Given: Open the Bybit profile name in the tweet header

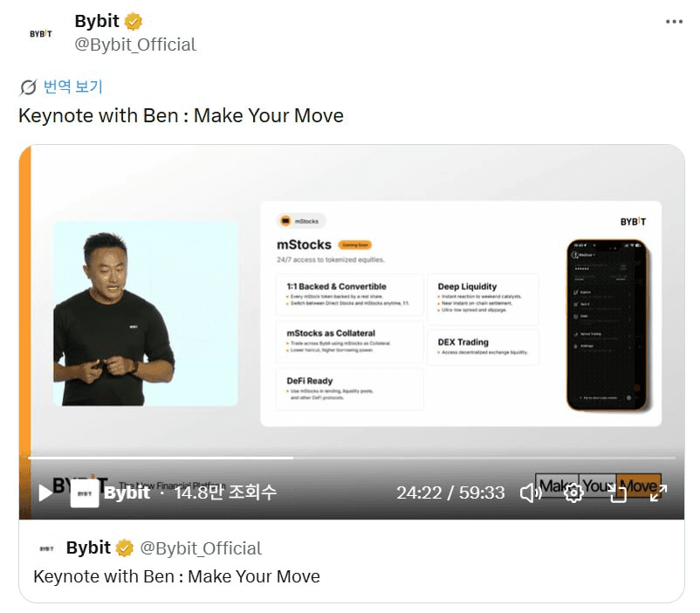Looking at the screenshot, I should [97, 21].
